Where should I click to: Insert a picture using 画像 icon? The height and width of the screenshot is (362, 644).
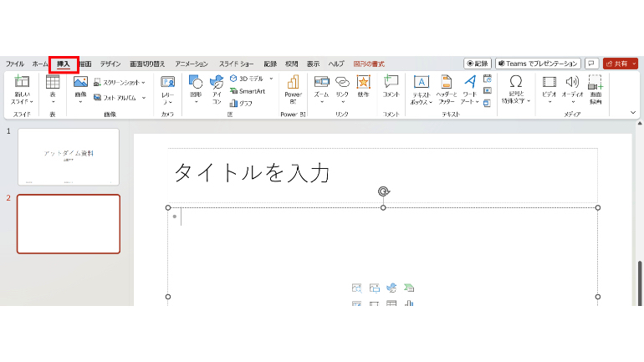pyautogui.click(x=80, y=82)
